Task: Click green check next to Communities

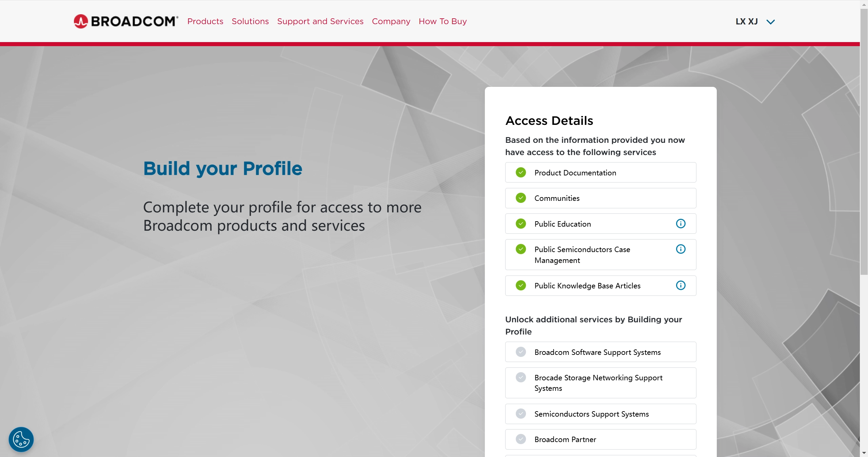Action: pos(521,198)
